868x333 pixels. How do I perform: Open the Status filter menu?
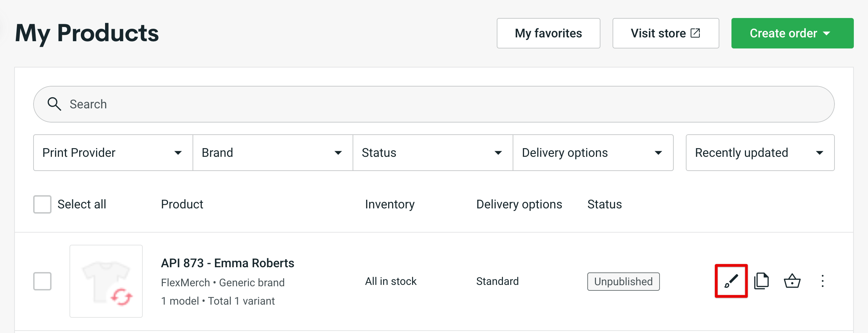[x=432, y=152]
